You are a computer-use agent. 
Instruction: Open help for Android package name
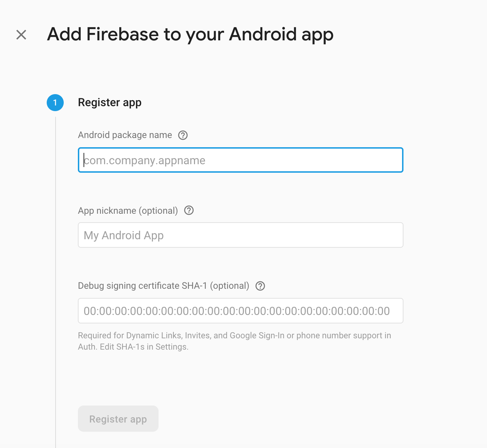(x=183, y=135)
